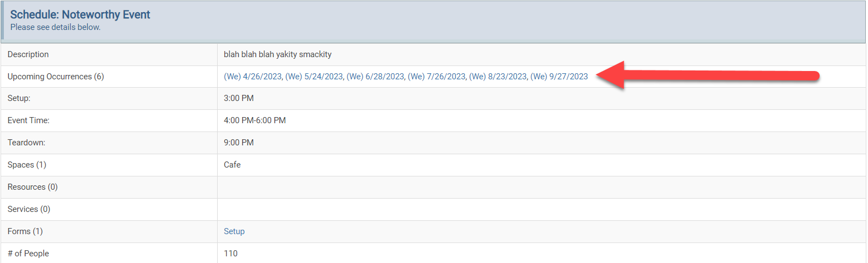Open the (We) 4/26/2023 occurrence link
Viewport: 868px width, 263px height.
click(x=253, y=77)
